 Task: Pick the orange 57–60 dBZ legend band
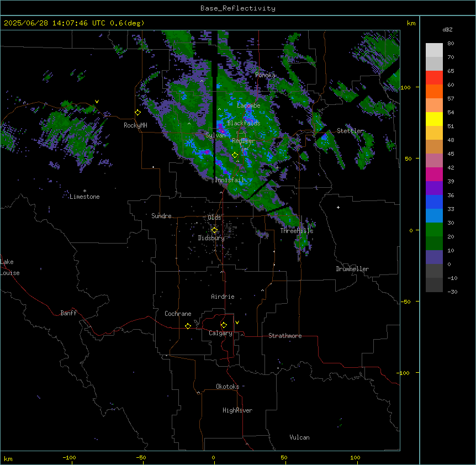[434, 92]
